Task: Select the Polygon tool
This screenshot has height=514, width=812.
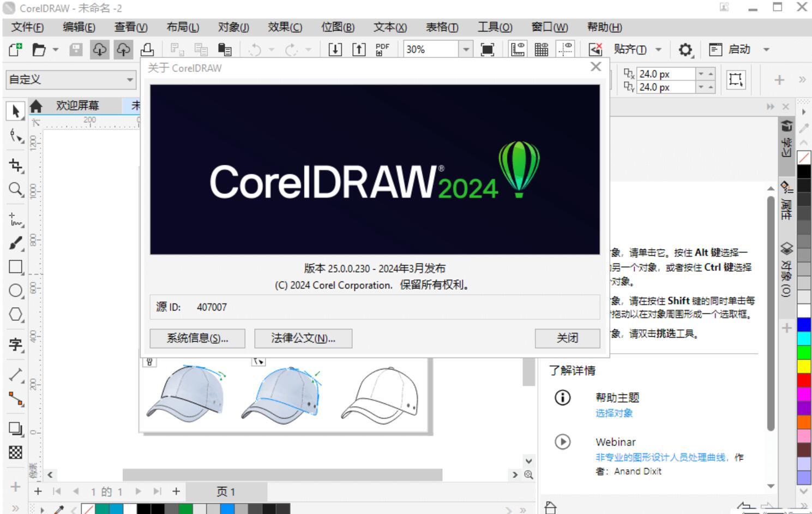Action: pyautogui.click(x=15, y=314)
